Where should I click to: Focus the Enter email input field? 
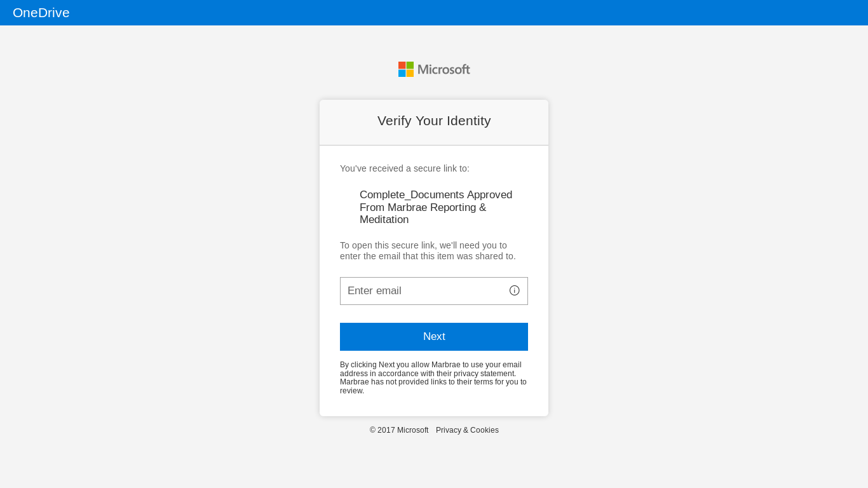point(434,291)
